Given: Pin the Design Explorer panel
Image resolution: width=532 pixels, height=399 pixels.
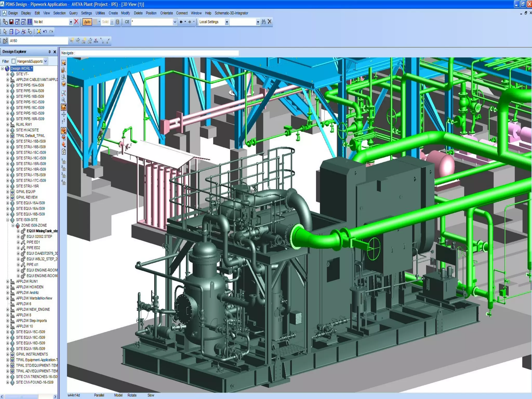Looking at the screenshot, I should coord(49,52).
